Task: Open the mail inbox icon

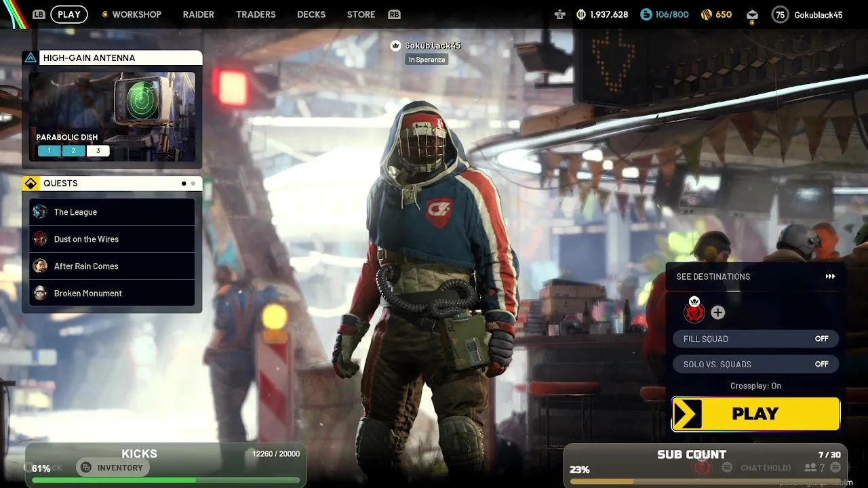Action: (752, 15)
